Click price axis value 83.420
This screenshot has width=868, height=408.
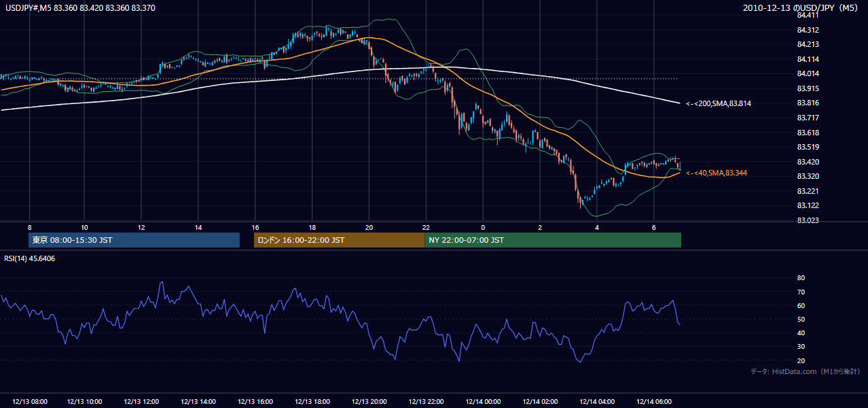[808, 162]
